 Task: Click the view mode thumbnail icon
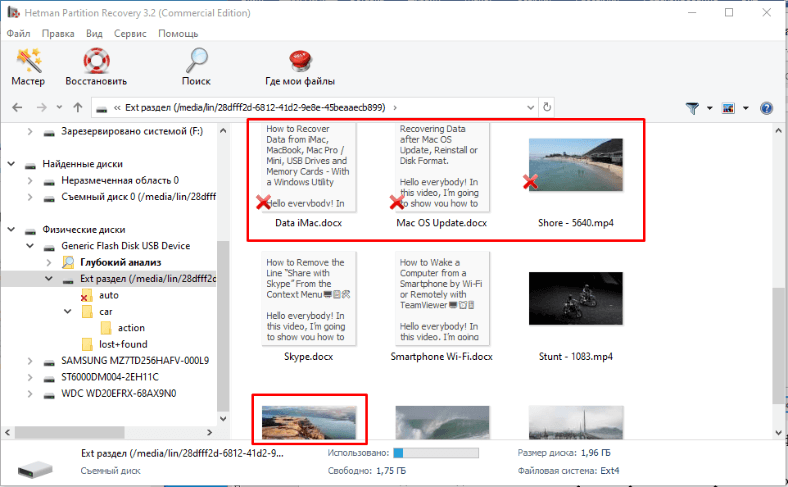[728, 108]
